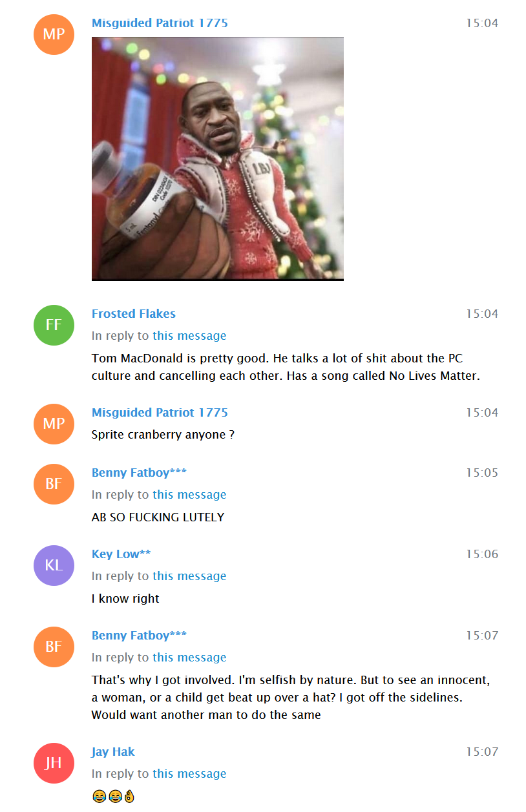This screenshot has height=812, width=526.
Task: Open the posted image thumbnail
Action: pyautogui.click(x=218, y=158)
